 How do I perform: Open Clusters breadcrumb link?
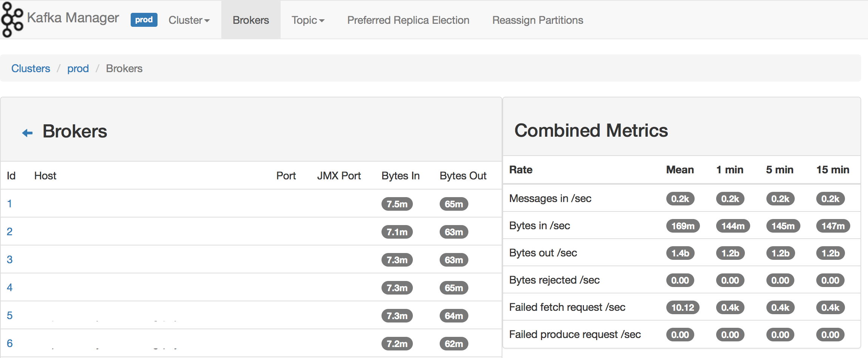tap(31, 68)
